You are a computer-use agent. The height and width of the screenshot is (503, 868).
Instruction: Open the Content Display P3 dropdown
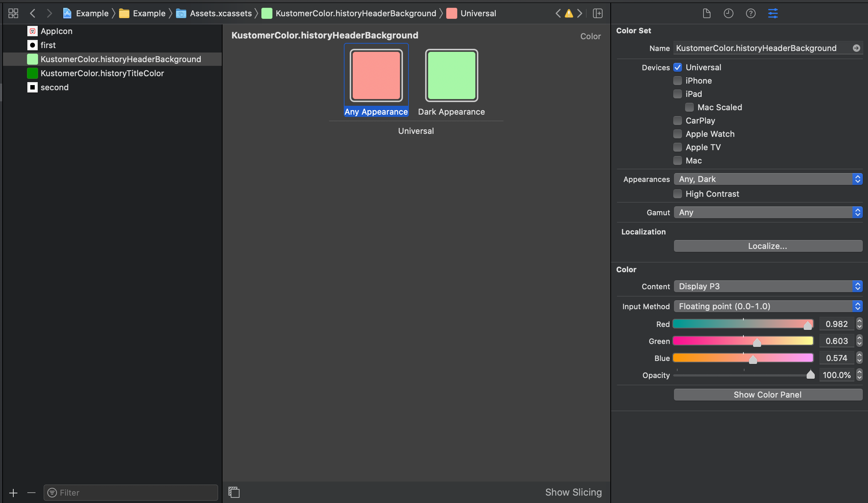[767, 286]
